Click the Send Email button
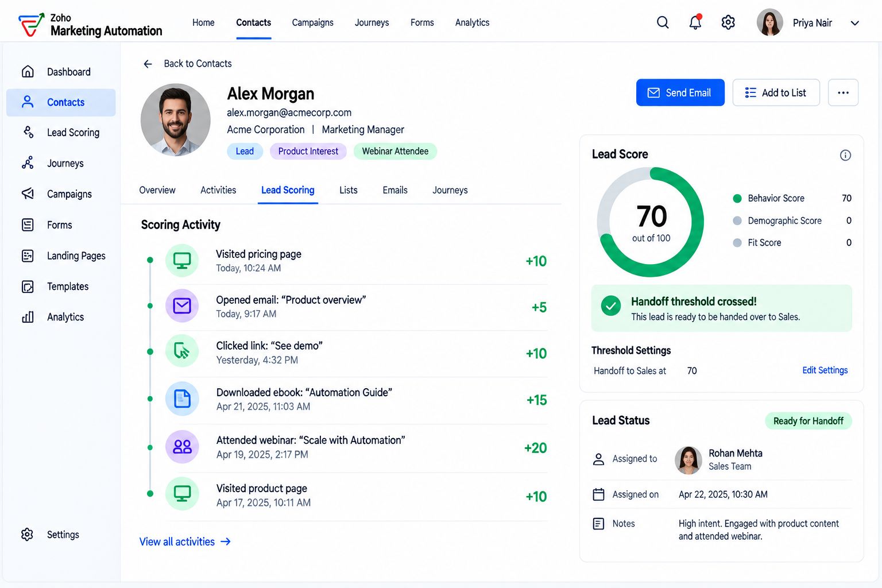Screen dimensions: 882x588 [x=680, y=92]
